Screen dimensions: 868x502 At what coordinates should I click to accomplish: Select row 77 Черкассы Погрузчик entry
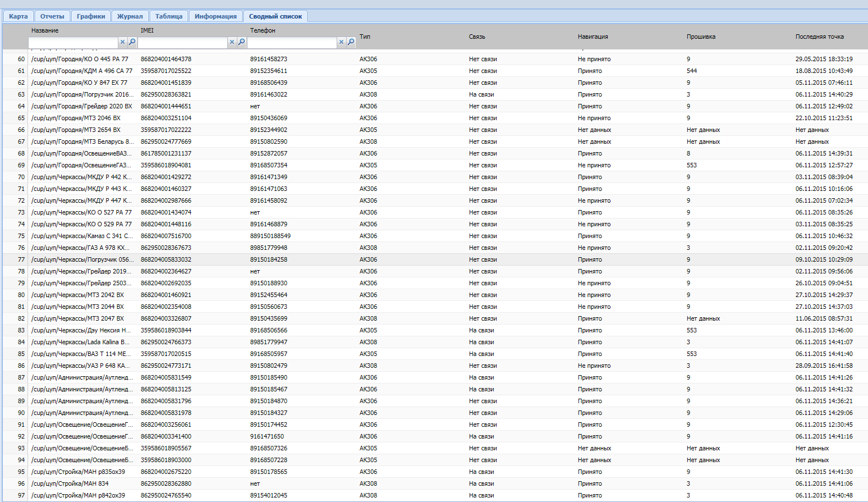82,259
